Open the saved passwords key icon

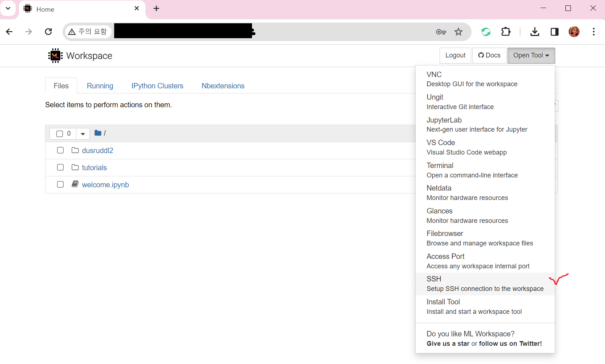[x=441, y=32]
